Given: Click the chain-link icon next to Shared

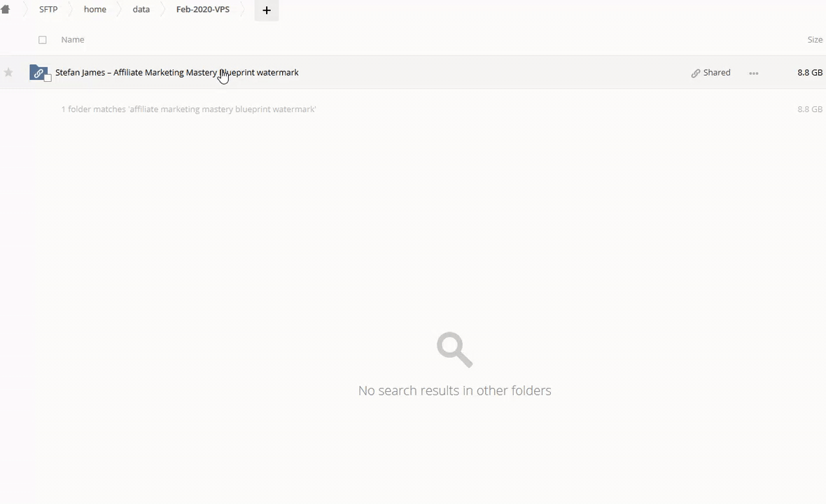Looking at the screenshot, I should click(x=695, y=73).
